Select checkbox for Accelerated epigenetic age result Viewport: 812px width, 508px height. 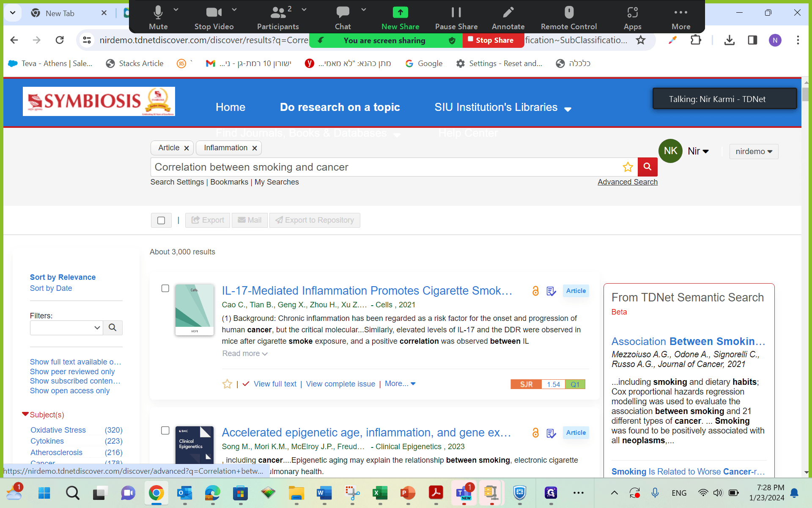165,431
